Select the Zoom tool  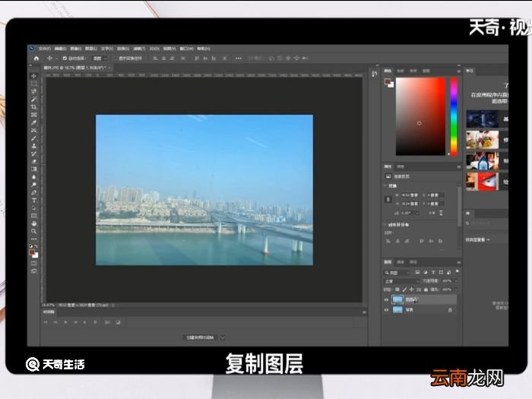[x=33, y=231]
